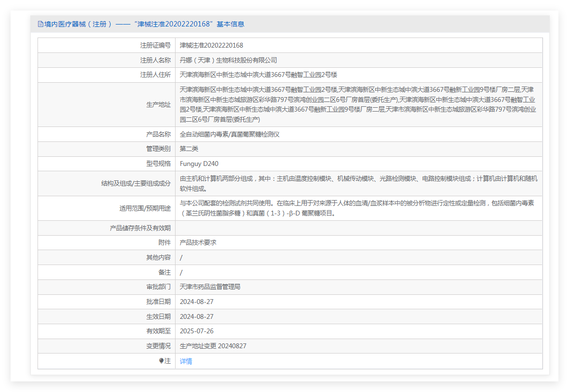The image size is (569, 392).
Task: Select expiry date 2025-07-26
Action: coord(196,331)
